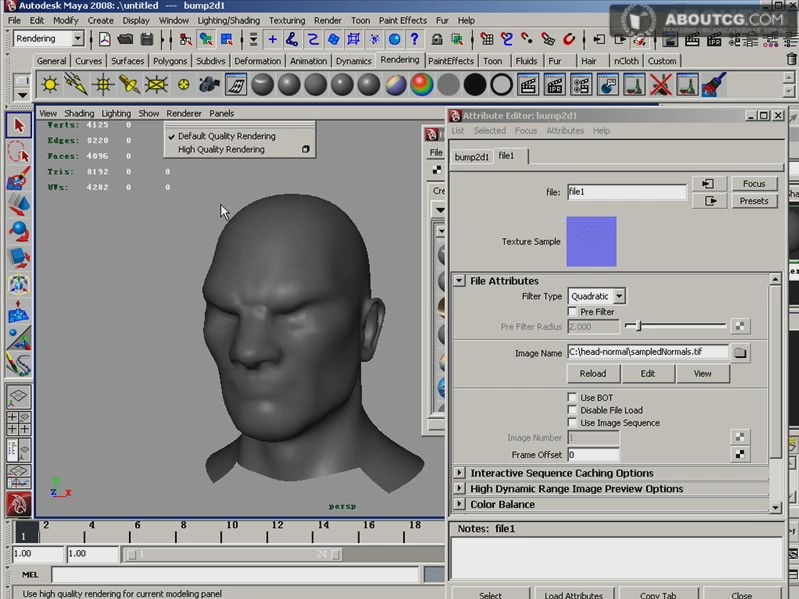Screen dimensions: 799x599
Task: Browse for image file folder icon
Action: [x=740, y=352]
